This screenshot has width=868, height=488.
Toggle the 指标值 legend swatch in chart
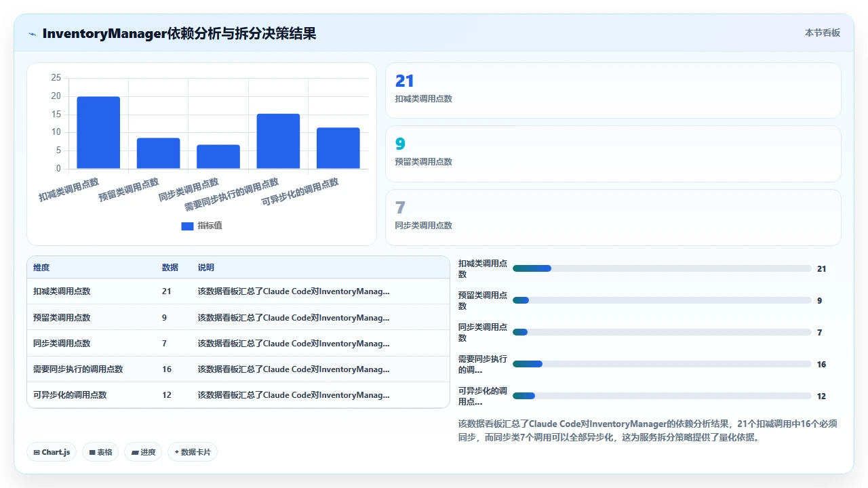tap(187, 226)
